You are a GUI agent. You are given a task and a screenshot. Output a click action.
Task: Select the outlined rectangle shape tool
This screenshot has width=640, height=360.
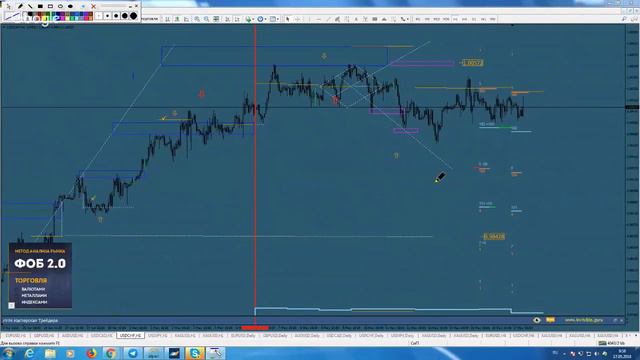click(x=50, y=6)
